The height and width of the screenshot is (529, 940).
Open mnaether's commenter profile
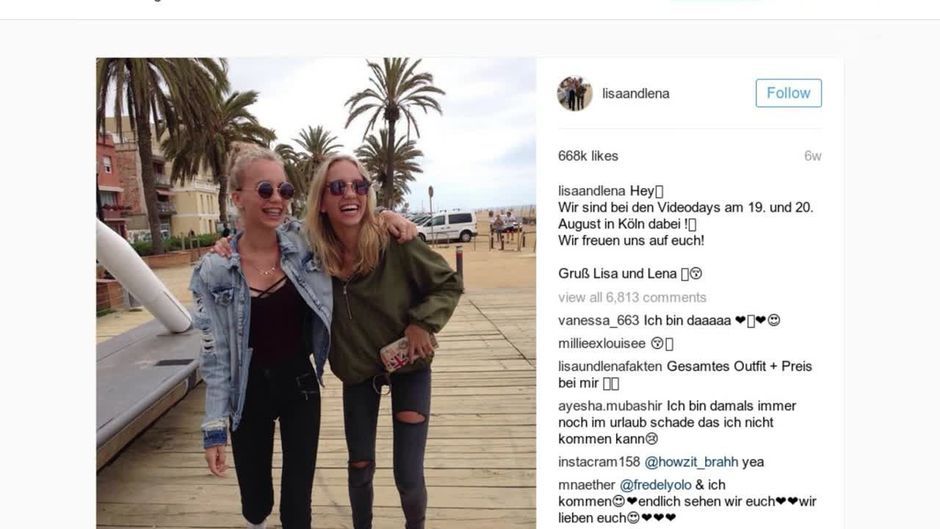[586, 485]
